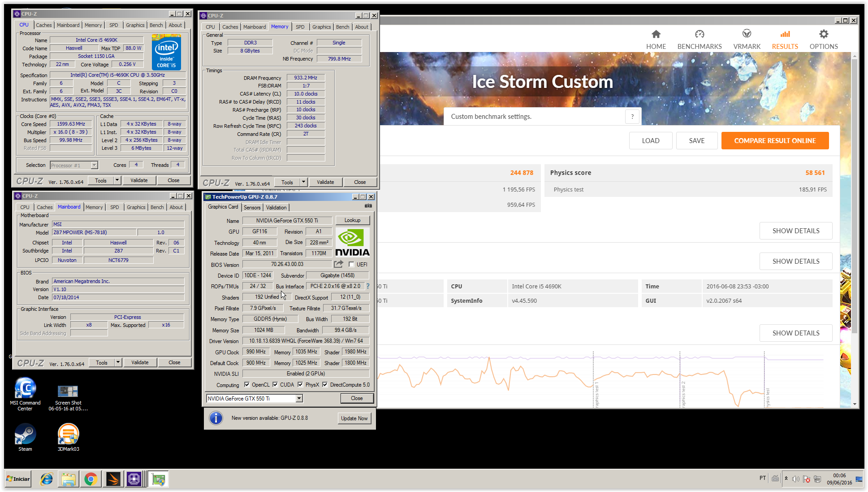This screenshot has width=868, height=492.
Task: Click the BIOS export share icon in GPU-Z
Action: coord(338,264)
